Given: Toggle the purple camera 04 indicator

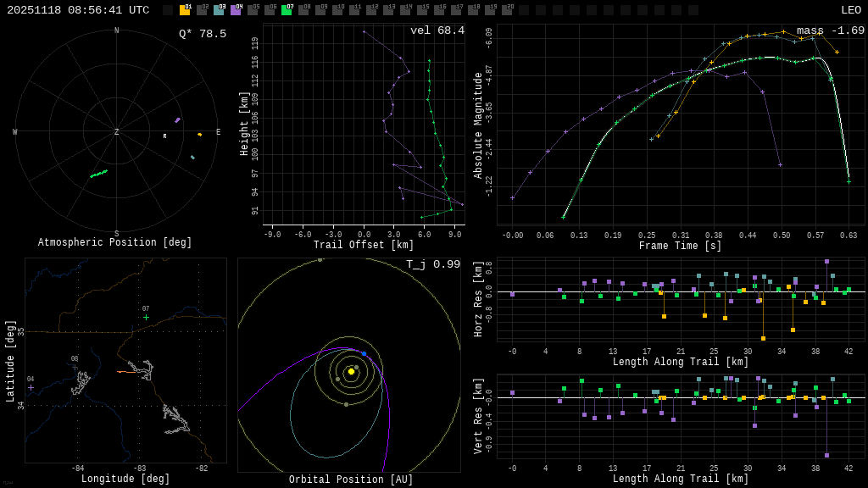Looking at the screenshot, I should pos(236,10).
